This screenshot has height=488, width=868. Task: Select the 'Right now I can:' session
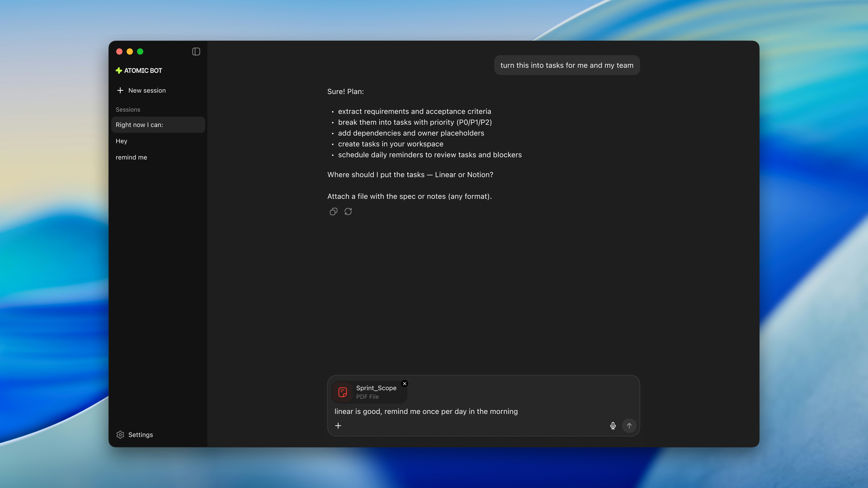[x=139, y=125]
